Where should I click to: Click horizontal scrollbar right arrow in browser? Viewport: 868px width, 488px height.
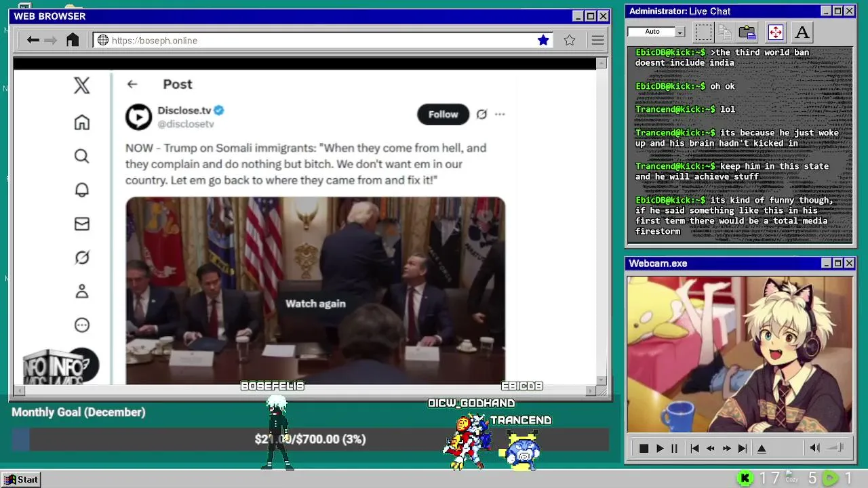591,390
